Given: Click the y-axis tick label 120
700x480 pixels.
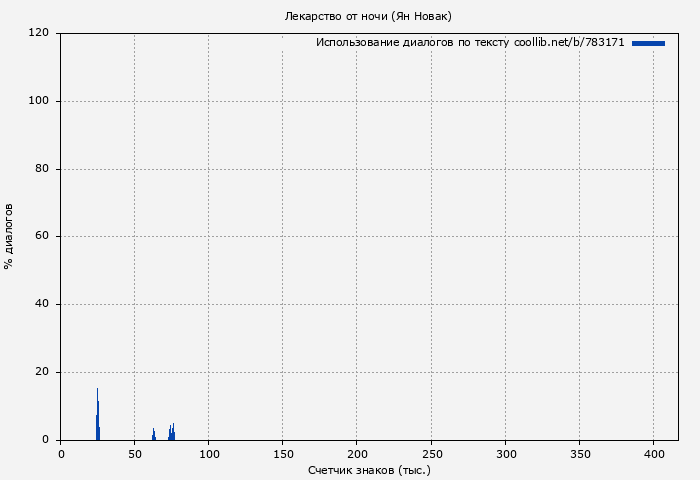Looking at the screenshot, I should [x=40, y=33].
